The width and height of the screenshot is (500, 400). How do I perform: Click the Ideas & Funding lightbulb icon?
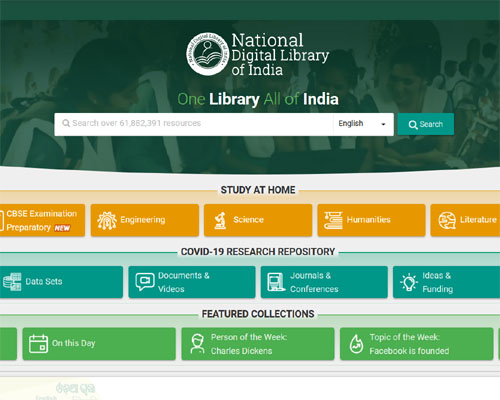tap(409, 282)
